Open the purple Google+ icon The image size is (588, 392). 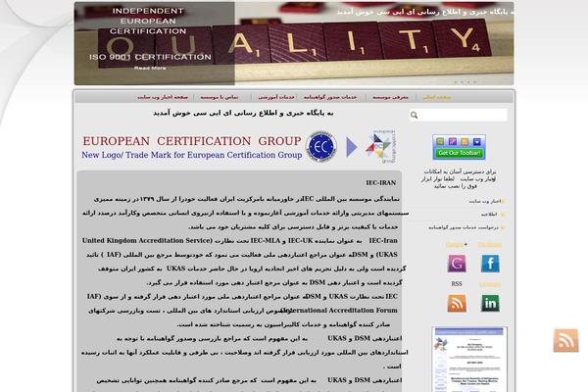click(457, 264)
